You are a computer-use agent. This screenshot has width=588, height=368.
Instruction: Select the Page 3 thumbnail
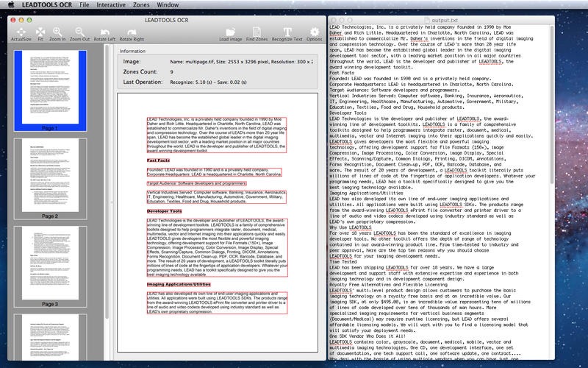point(50,266)
